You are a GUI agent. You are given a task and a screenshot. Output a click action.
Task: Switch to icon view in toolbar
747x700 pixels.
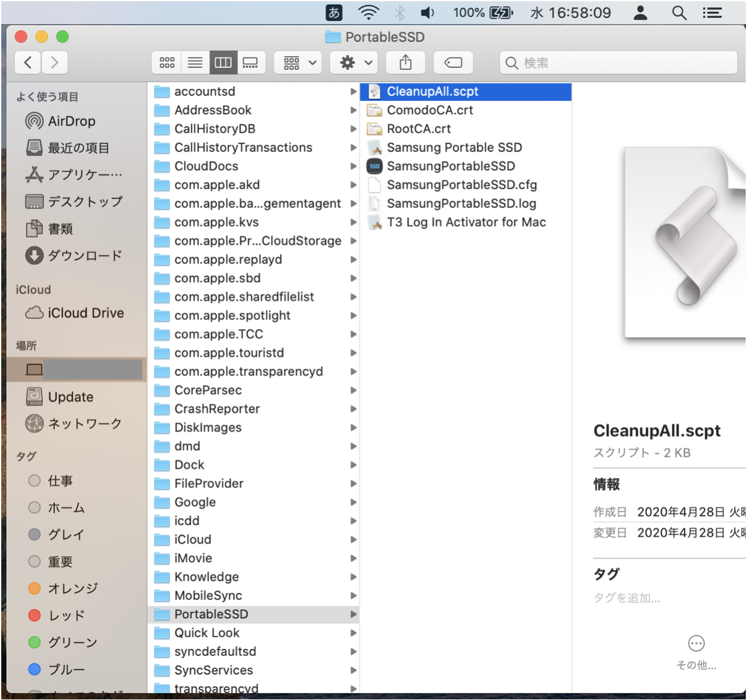click(x=167, y=62)
